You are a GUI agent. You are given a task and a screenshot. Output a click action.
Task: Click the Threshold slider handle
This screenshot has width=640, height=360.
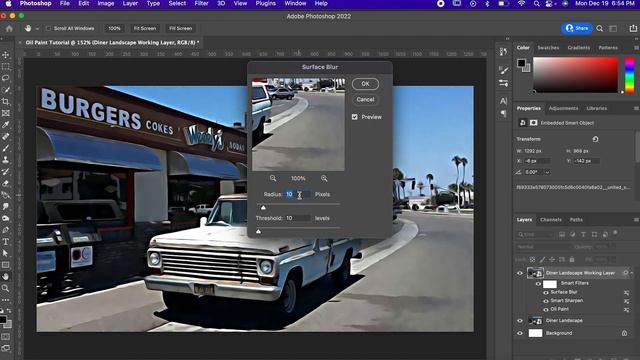pos(258,231)
